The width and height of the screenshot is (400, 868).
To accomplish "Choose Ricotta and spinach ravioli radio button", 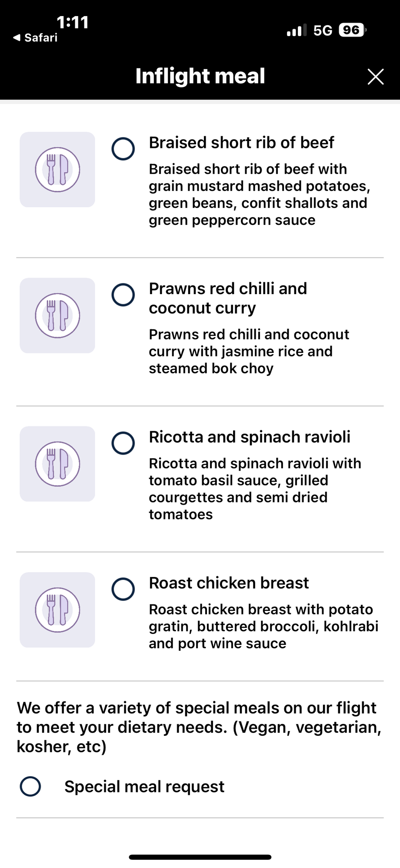I will 123,443.
